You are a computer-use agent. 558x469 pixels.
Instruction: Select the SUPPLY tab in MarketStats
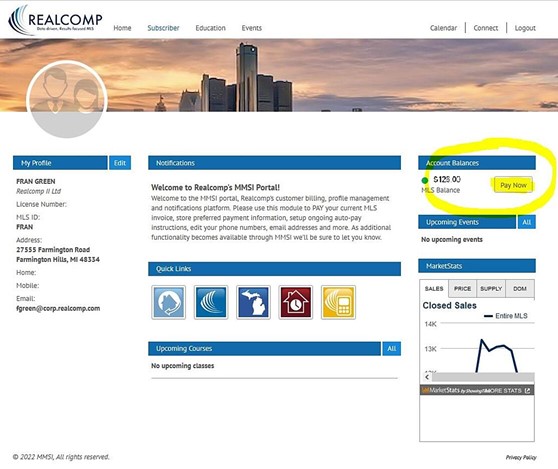[x=491, y=289]
